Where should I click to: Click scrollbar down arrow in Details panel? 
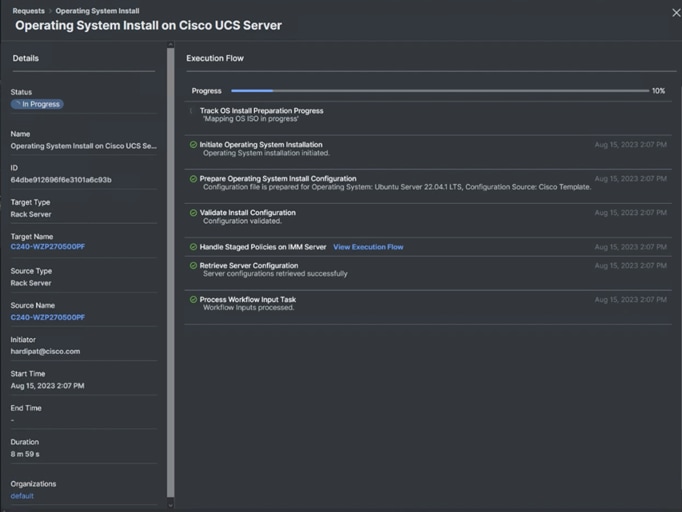(170, 505)
